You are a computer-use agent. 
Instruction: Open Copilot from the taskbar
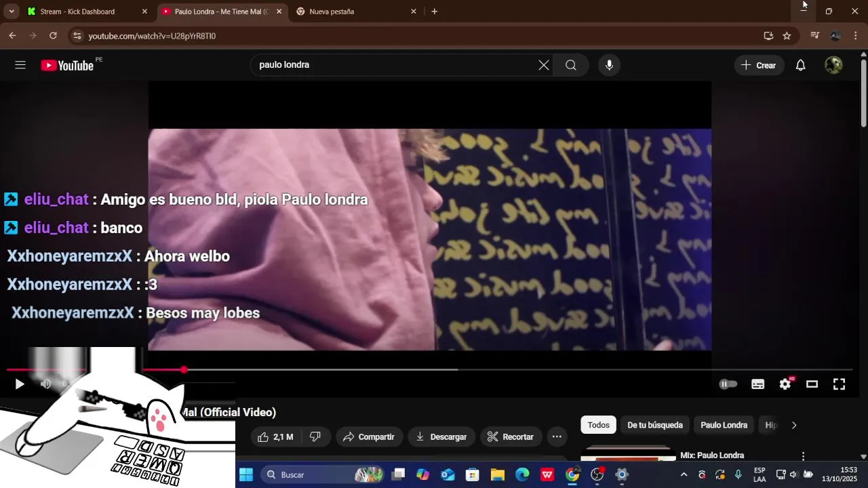tap(422, 474)
